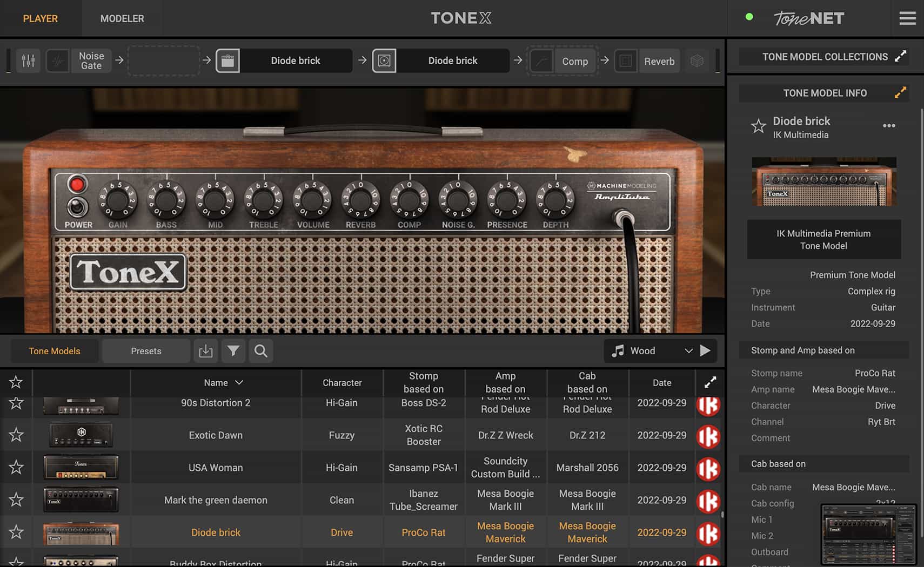The width and height of the screenshot is (924, 567).
Task: Select the Mark the green daemon tone model
Action: [x=216, y=500]
